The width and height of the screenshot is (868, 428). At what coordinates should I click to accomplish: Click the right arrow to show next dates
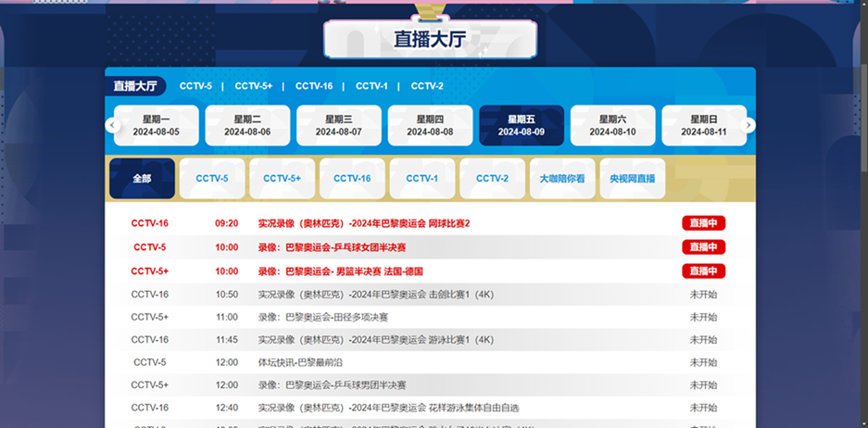(749, 126)
